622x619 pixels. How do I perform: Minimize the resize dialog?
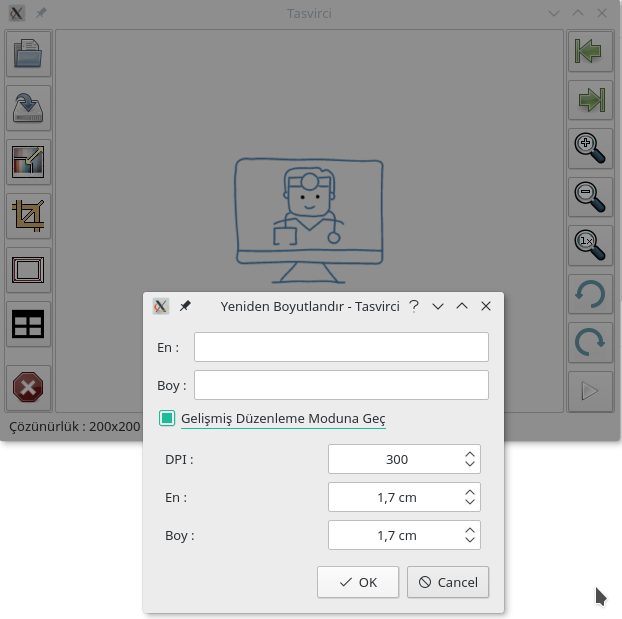pos(438,306)
